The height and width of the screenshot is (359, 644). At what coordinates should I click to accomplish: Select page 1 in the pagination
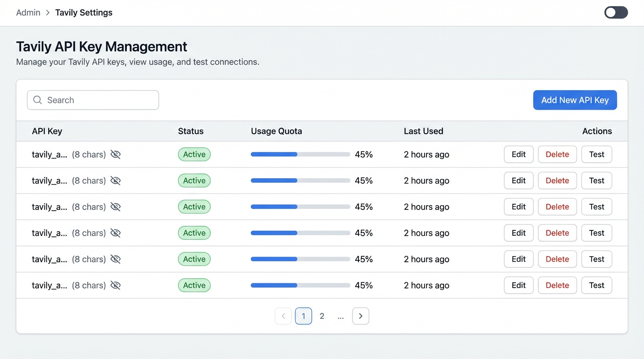[x=303, y=316]
